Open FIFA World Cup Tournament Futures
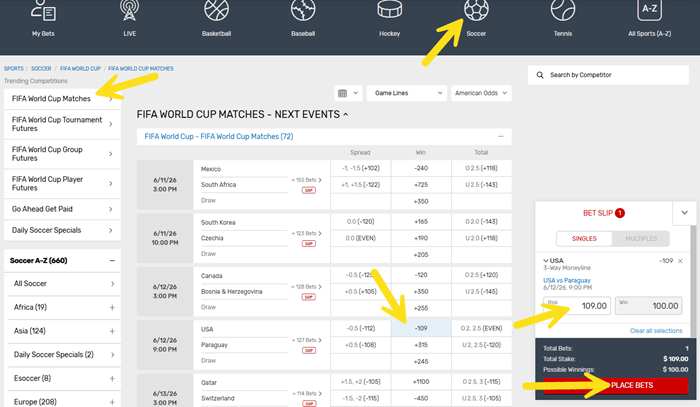 [x=62, y=124]
